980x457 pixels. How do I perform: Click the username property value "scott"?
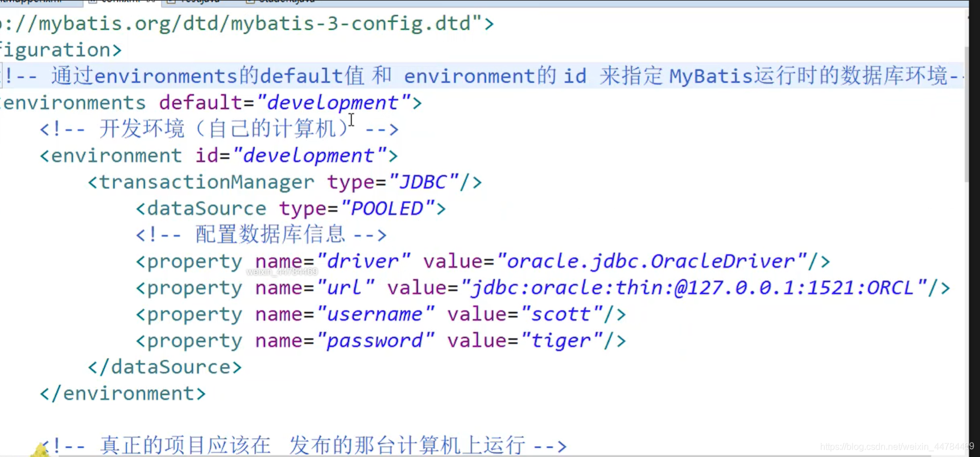561,314
